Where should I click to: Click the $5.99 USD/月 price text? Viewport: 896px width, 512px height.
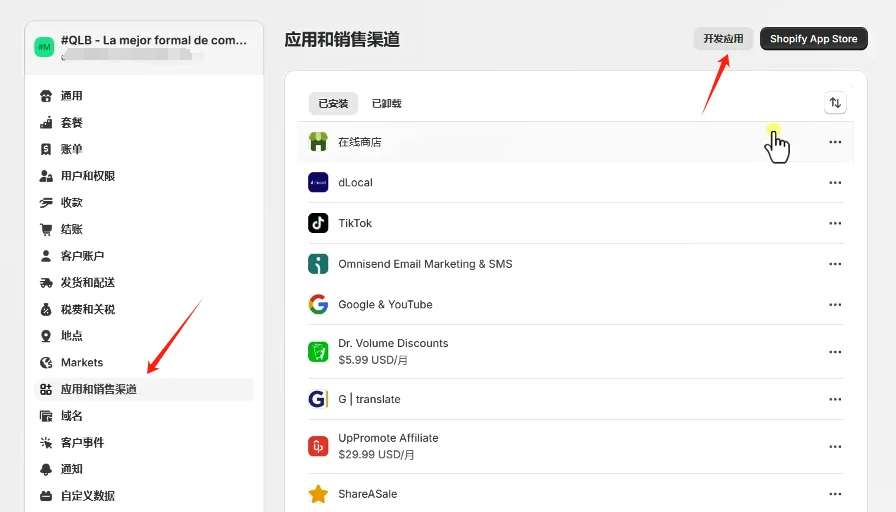(x=373, y=361)
